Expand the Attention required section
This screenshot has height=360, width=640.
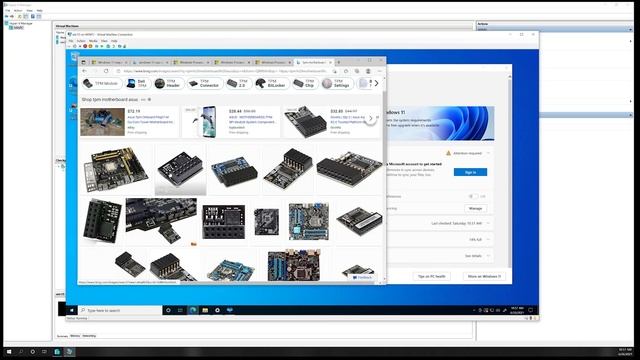[488, 153]
